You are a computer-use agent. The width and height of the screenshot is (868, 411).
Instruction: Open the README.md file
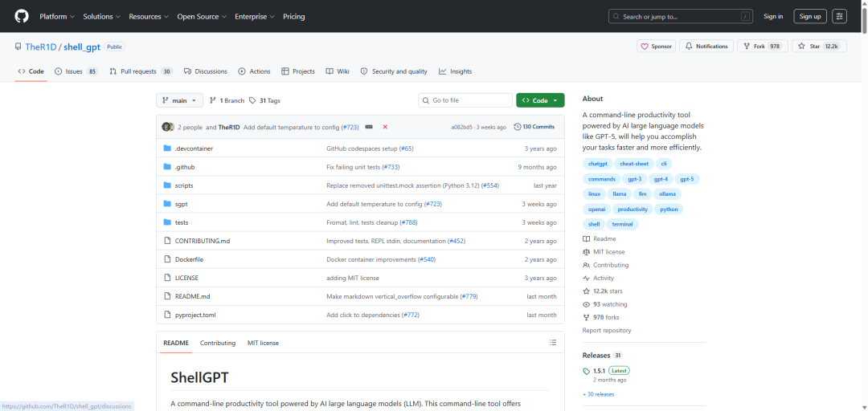192,296
